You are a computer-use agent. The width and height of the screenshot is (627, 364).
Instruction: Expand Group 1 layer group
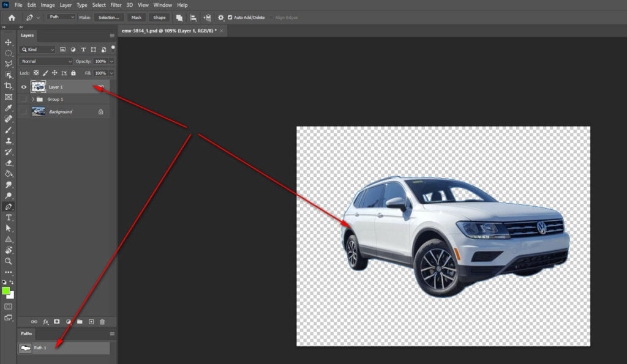tap(33, 99)
